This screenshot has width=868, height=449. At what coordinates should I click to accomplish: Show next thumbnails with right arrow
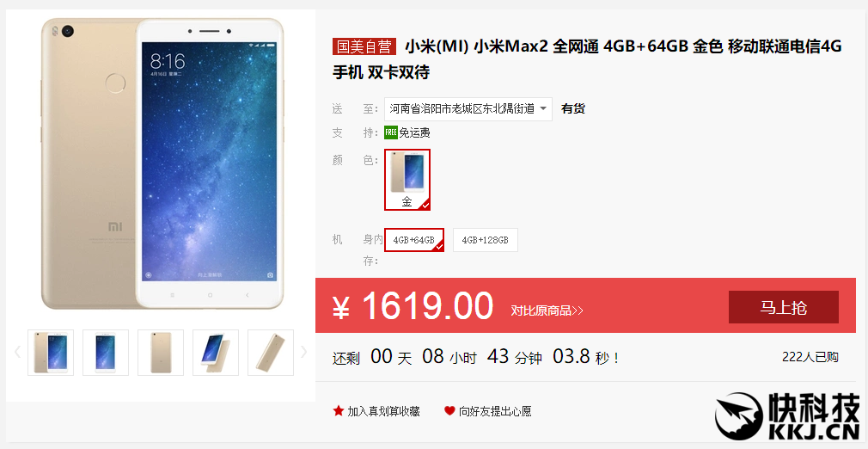[x=303, y=352]
